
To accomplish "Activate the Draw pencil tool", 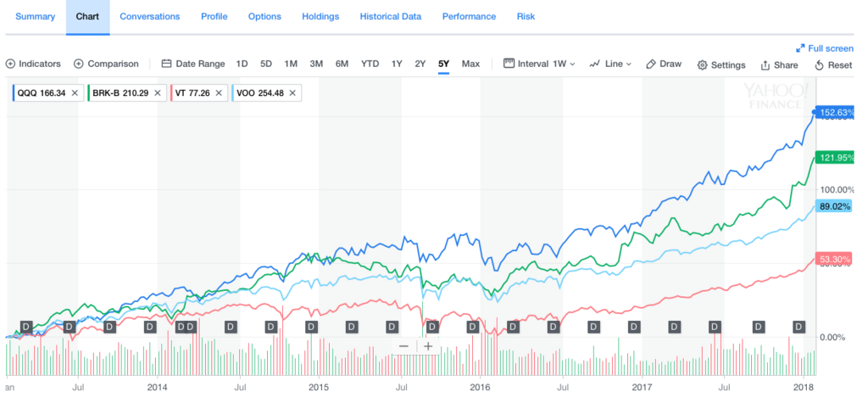I will pyautogui.click(x=664, y=64).
